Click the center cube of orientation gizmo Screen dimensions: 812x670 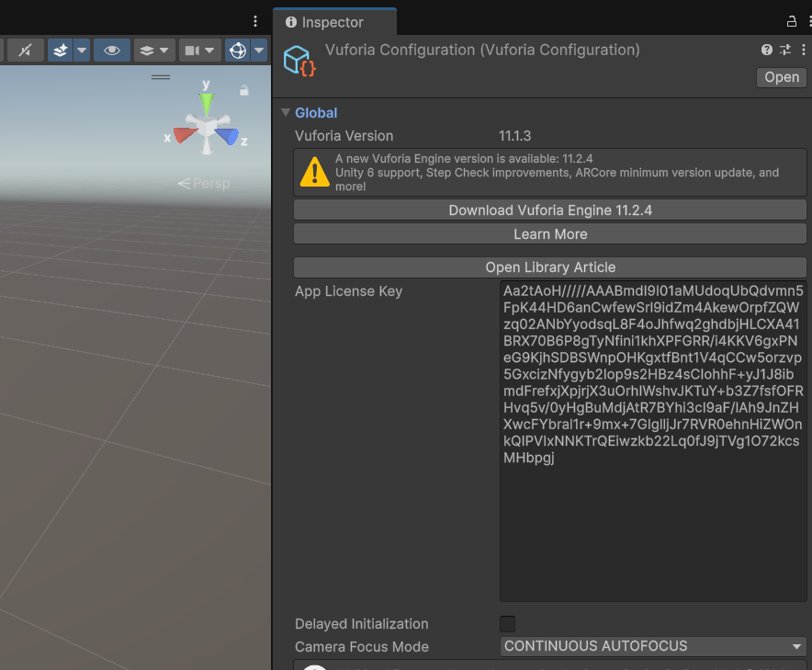(x=207, y=127)
